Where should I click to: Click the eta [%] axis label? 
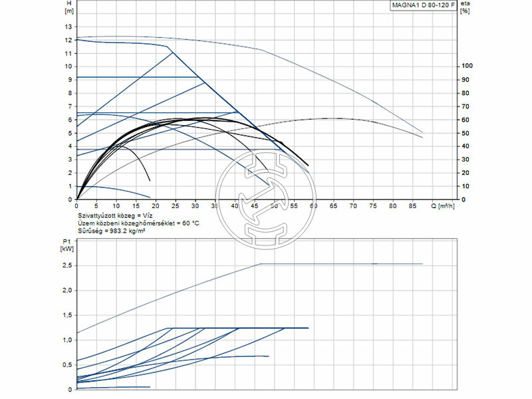465,7
